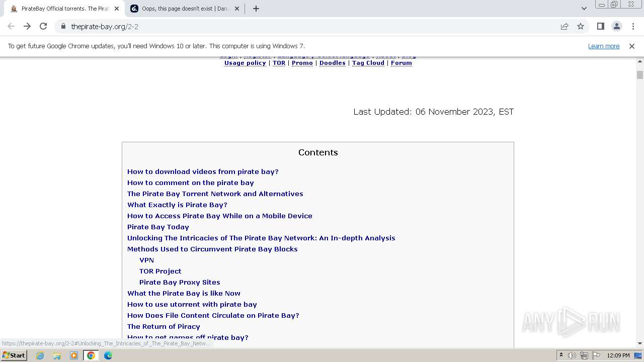
Task: Jump to 'How to comment on the pirate bay'
Action: (x=191, y=183)
